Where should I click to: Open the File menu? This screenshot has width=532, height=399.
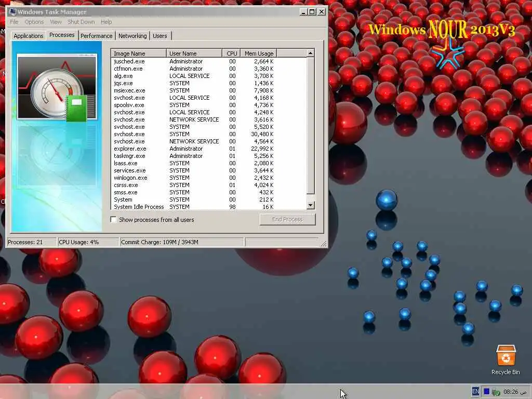14,22
